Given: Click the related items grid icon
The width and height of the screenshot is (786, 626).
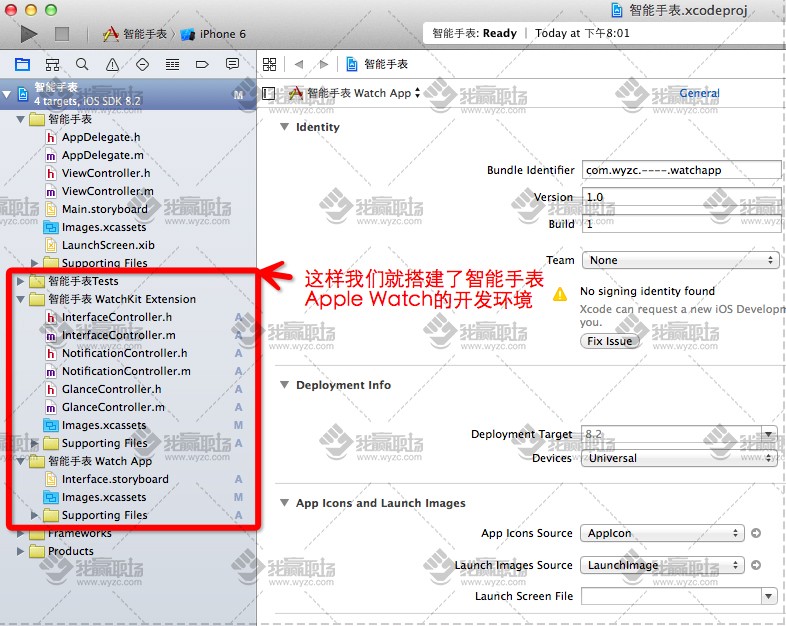Looking at the screenshot, I should click(269, 64).
